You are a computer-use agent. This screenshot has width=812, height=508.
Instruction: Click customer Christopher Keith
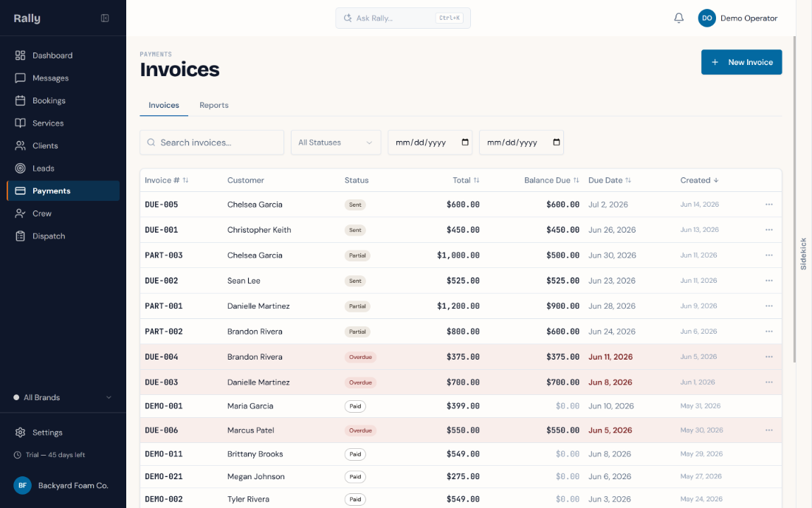point(259,230)
